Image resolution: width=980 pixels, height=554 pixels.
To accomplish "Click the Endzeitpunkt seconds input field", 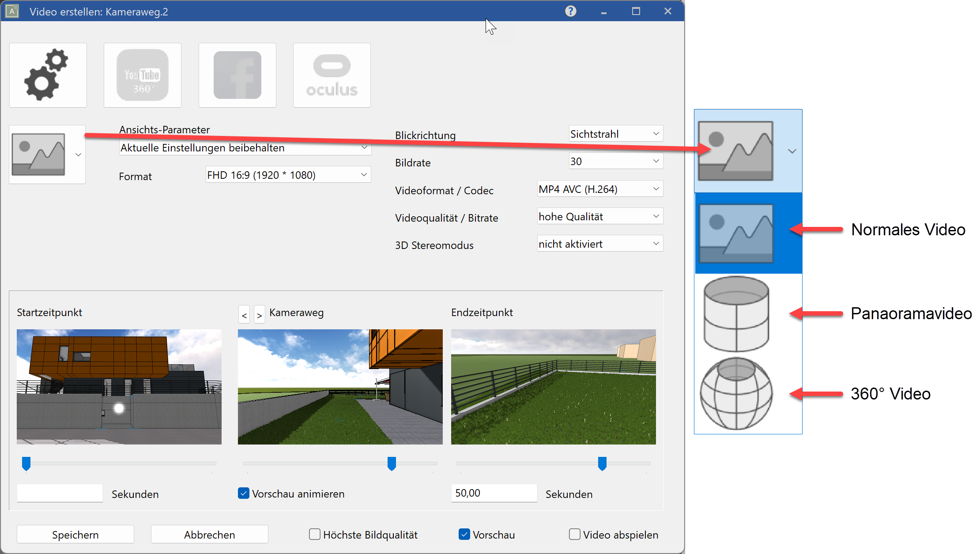I will click(494, 493).
